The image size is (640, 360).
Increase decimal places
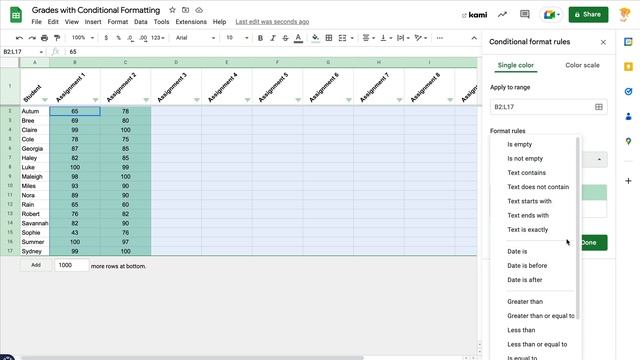pyautogui.click(x=143, y=38)
